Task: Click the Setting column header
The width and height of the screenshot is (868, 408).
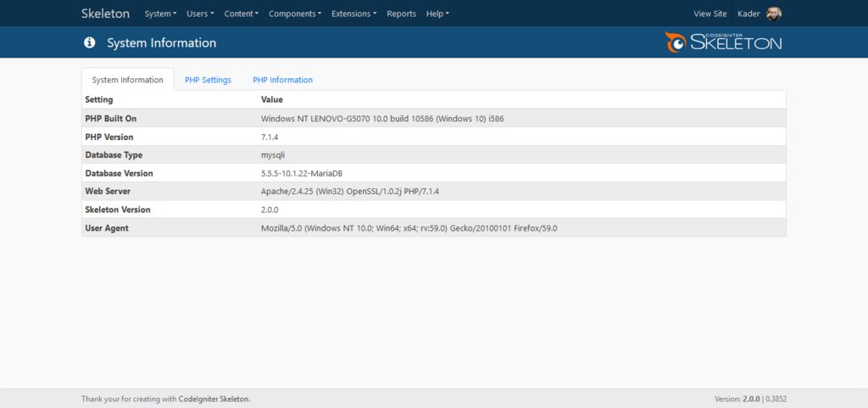Action: 99,100
